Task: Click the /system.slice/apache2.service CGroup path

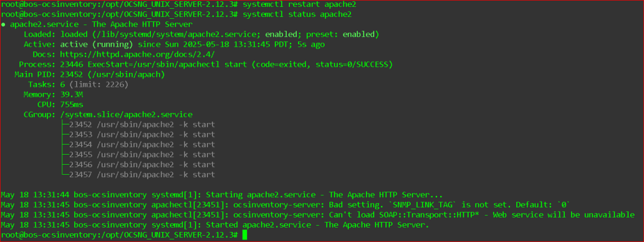Action: (x=126, y=114)
